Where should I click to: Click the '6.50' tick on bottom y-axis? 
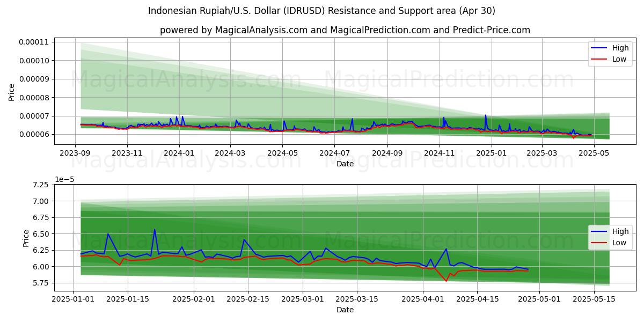point(41,234)
